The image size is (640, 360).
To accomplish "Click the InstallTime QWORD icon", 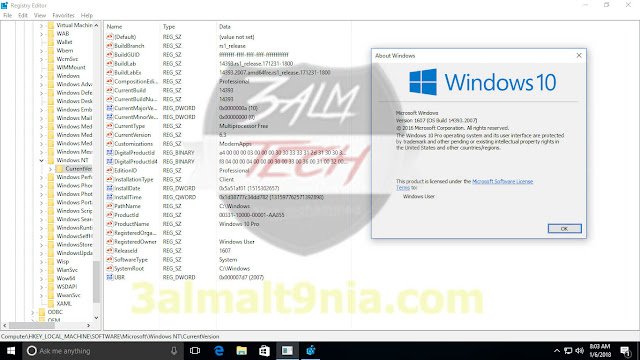I will click(109, 197).
